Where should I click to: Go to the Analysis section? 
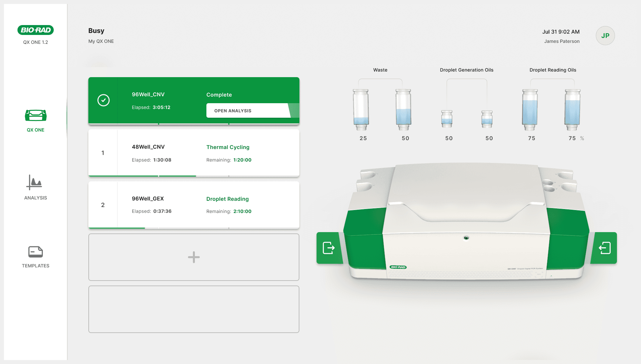tap(36, 187)
